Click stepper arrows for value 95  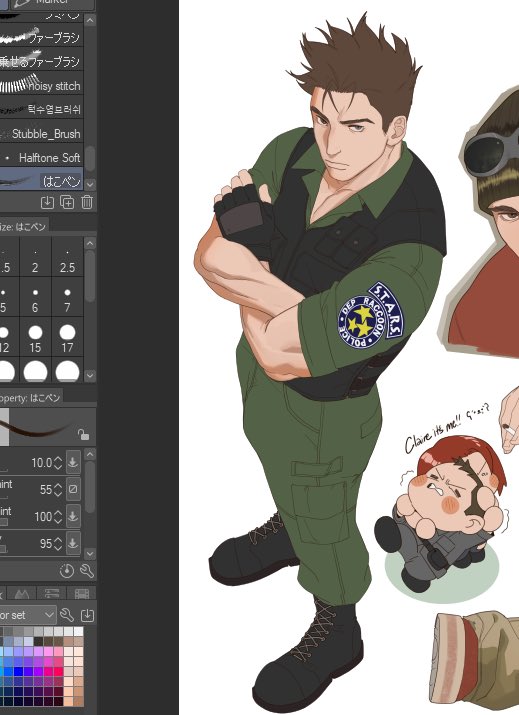click(58, 543)
